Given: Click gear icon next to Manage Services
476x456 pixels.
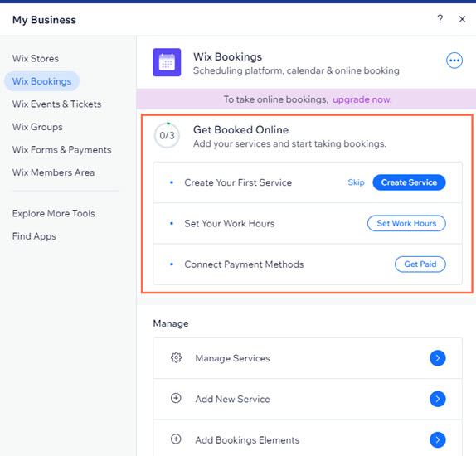Looking at the screenshot, I should 176,357.
